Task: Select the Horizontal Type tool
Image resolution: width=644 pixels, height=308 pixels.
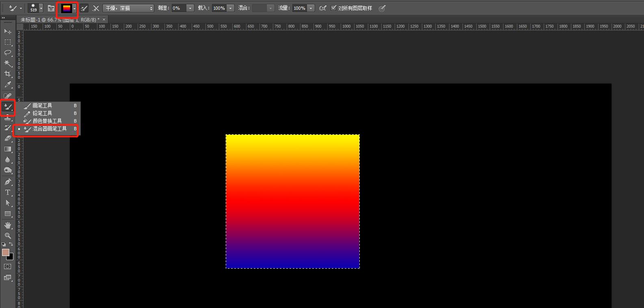Action: [8, 192]
